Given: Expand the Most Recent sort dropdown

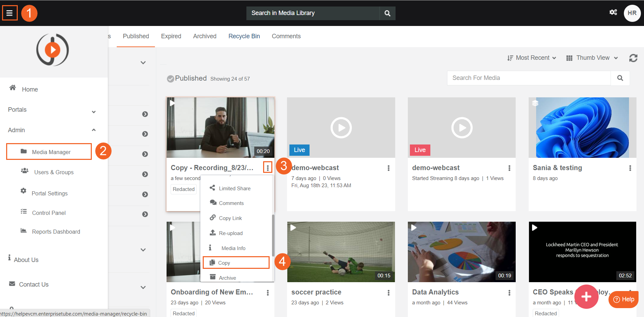Looking at the screenshot, I should coord(532,58).
